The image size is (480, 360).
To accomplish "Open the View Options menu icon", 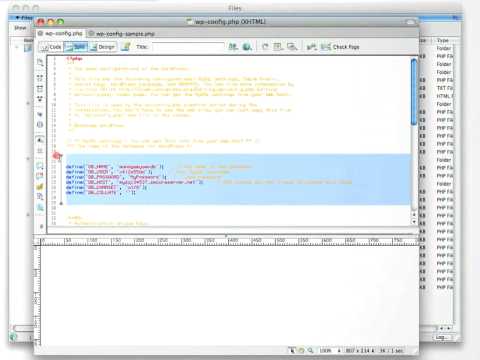I will pyautogui.click(x=278, y=47).
